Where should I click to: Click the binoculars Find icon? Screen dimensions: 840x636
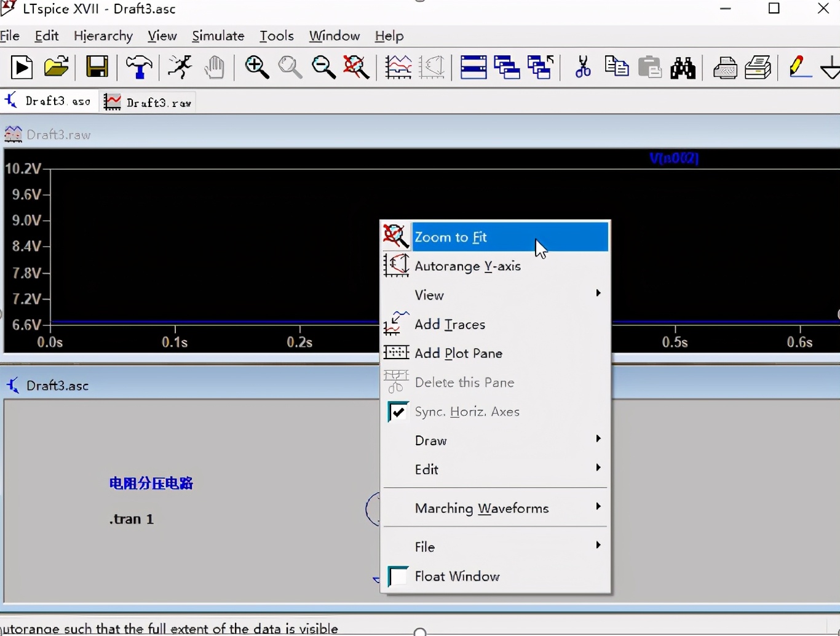pos(683,68)
